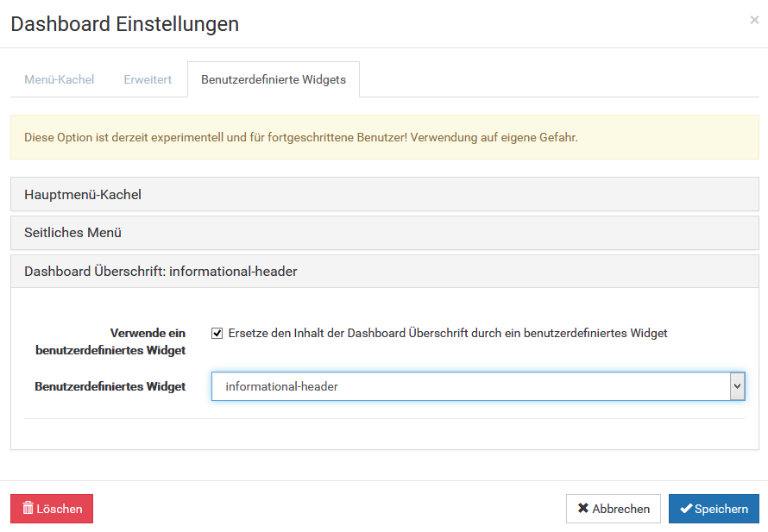Open the Erweitert tab
Screen dimensions: 768x532
(x=148, y=79)
